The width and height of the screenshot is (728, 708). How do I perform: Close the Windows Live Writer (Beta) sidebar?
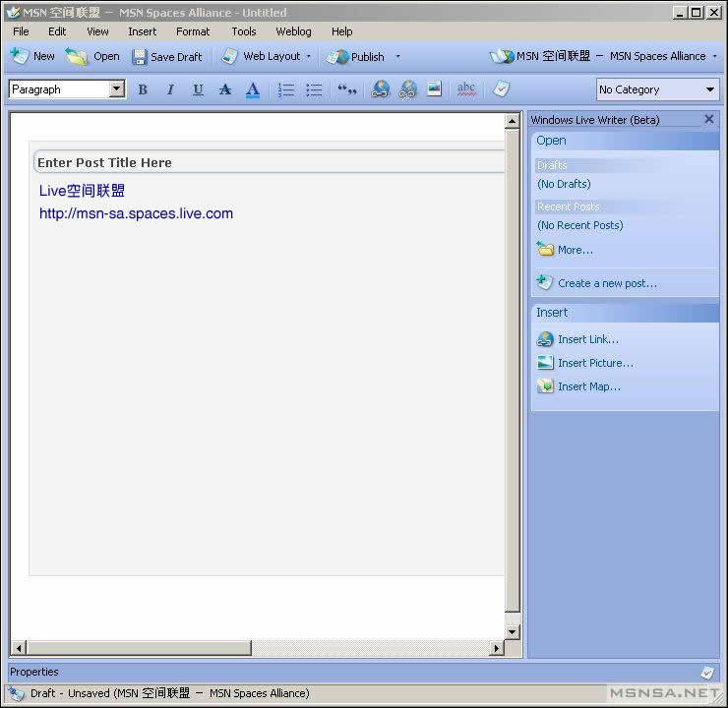[709, 119]
